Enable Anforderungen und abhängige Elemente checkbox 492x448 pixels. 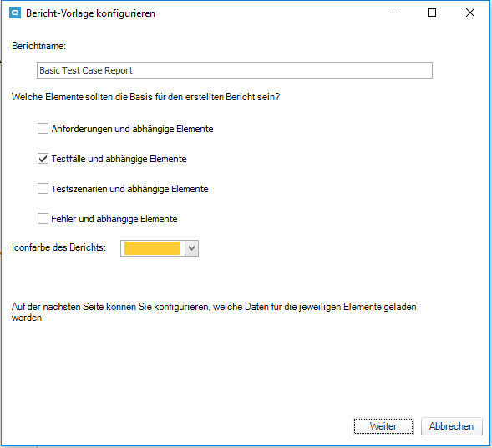(43, 129)
